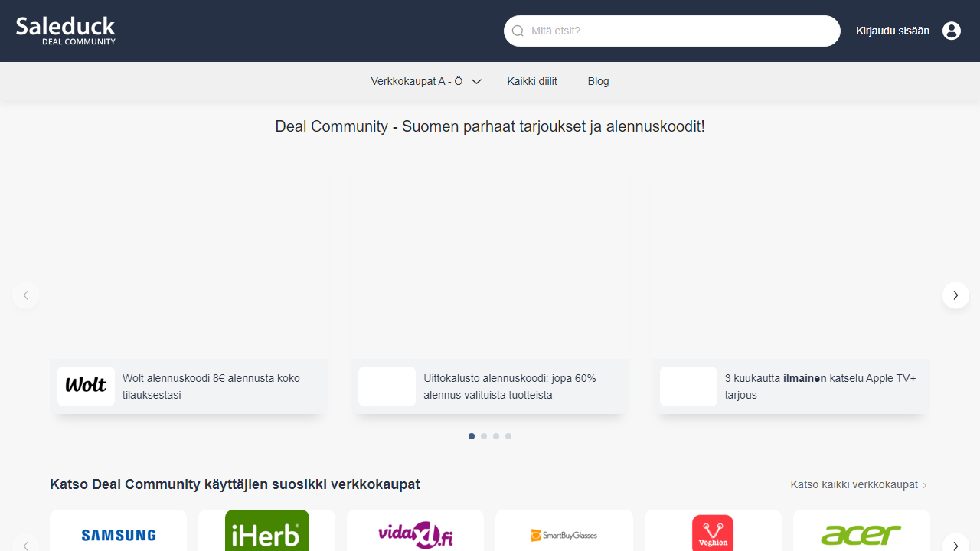Click the Kirjaudu sisään login link
980x551 pixels.
(x=892, y=31)
